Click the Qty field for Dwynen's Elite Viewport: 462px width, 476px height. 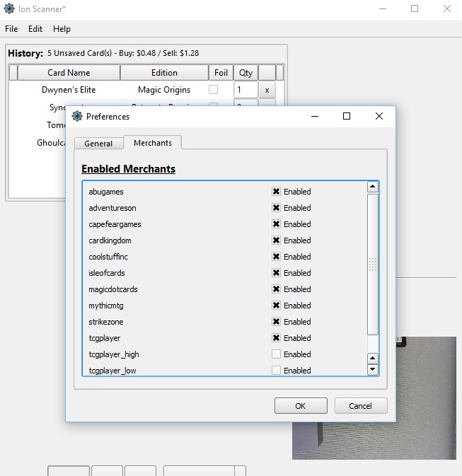coord(245,91)
